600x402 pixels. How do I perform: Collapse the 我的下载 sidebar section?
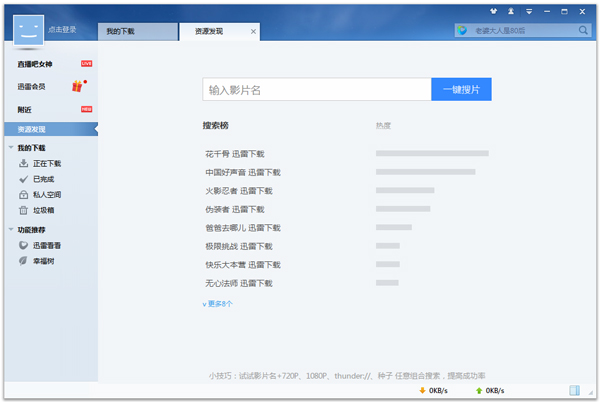click(x=11, y=148)
